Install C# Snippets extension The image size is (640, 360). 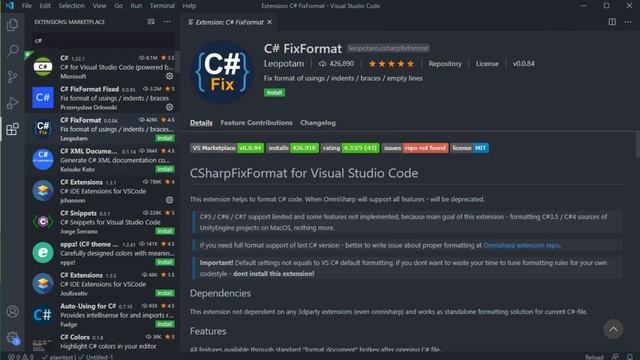(x=164, y=231)
